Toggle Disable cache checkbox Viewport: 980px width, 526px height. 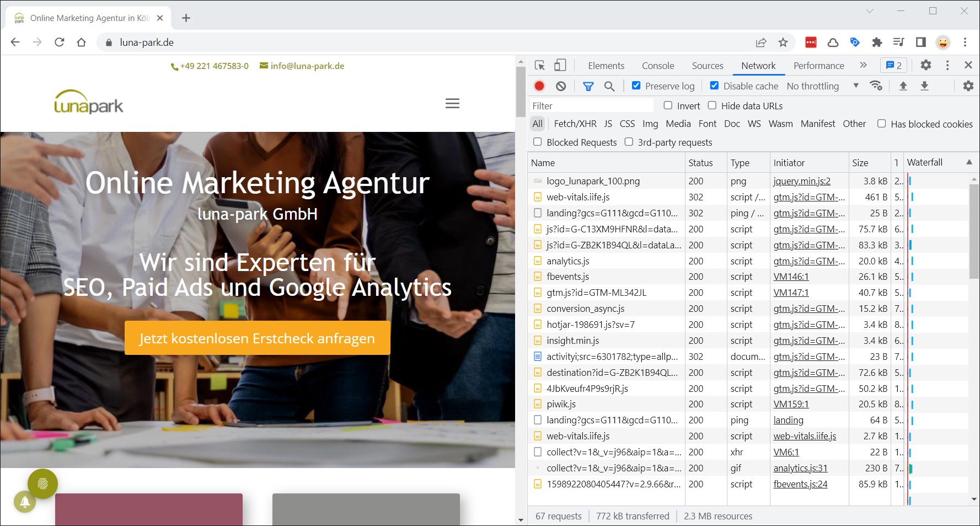(714, 86)
